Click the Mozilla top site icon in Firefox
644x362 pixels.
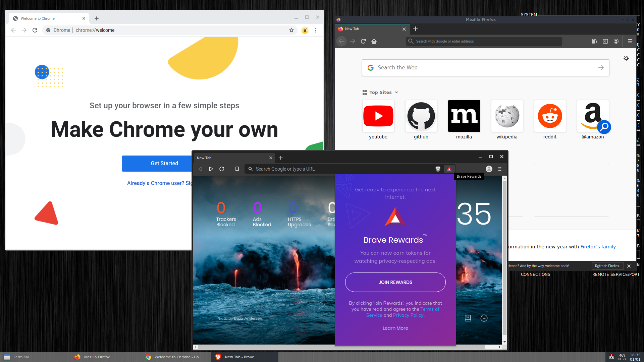pos(464,116)
